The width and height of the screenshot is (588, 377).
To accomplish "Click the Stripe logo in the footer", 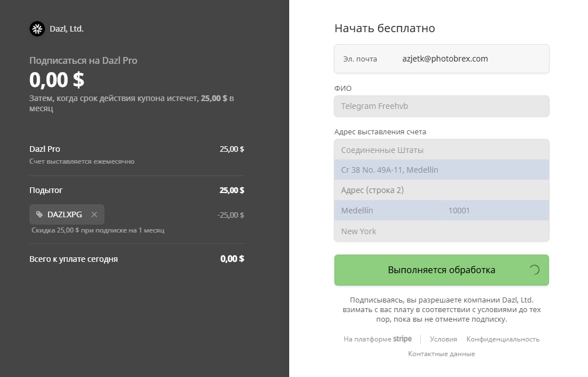I will point(402,339).
